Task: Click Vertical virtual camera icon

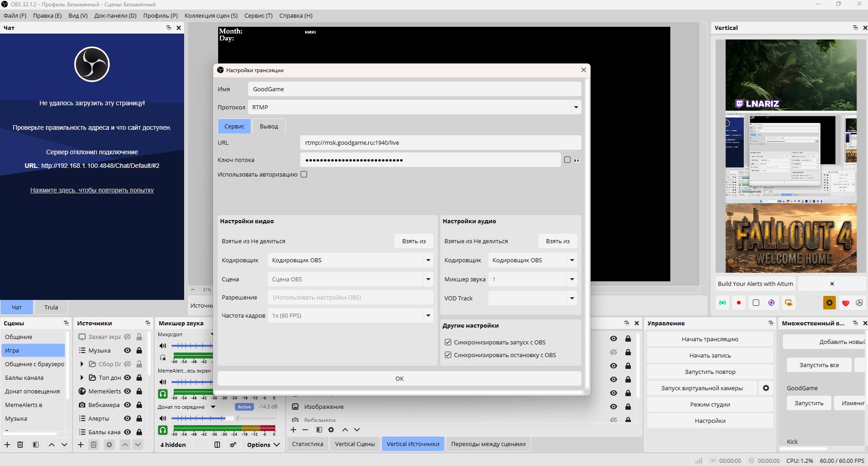Action: [789, 303]
